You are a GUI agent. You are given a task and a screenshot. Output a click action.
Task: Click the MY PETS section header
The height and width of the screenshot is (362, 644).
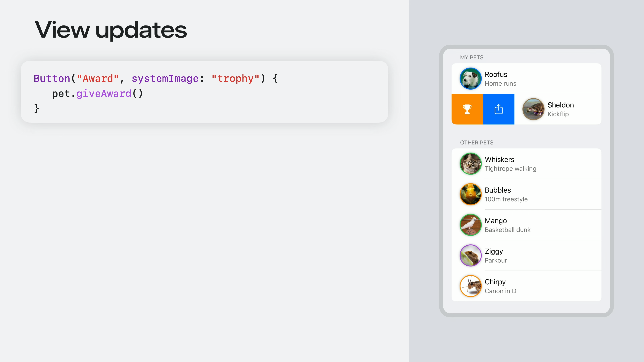(x=471, y=57)
